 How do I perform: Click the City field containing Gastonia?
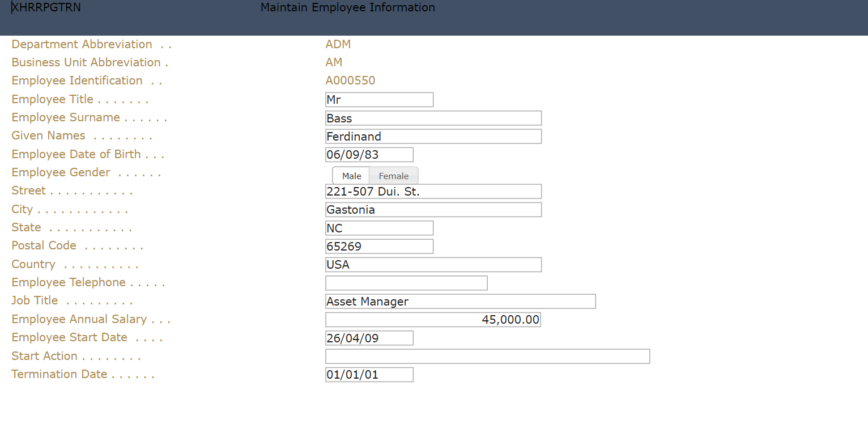pyautogui.click(x=433, y=210)
